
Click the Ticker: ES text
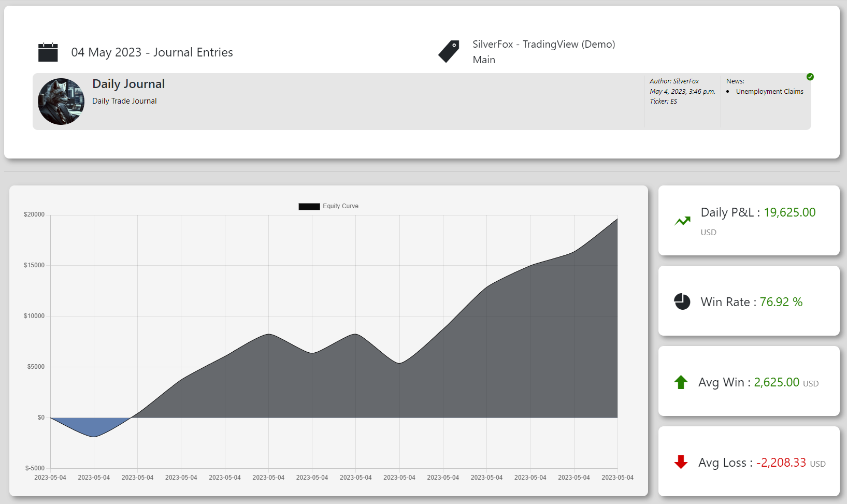[x=663, y=102]
